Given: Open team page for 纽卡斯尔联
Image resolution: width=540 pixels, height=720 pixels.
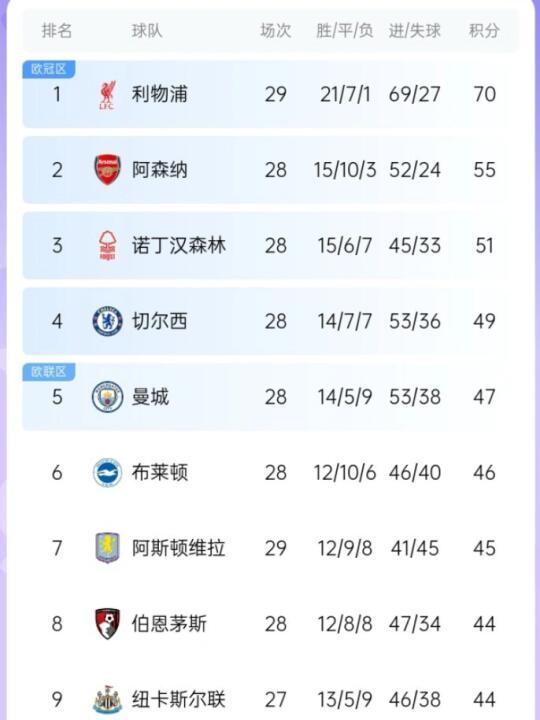Looking at the screenshot, I should click(x=179, y=699).
